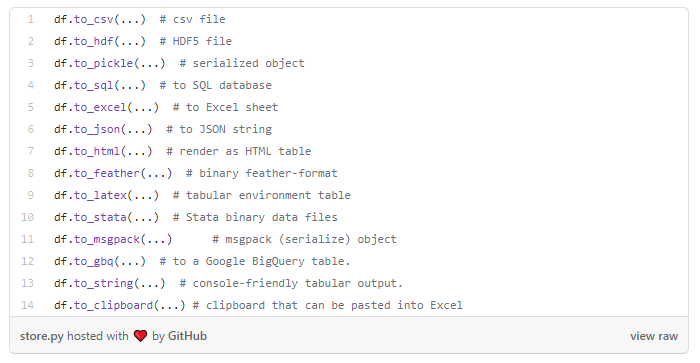700x363 pixels.
Task: Select line number 7
Action: click(30, 151)
